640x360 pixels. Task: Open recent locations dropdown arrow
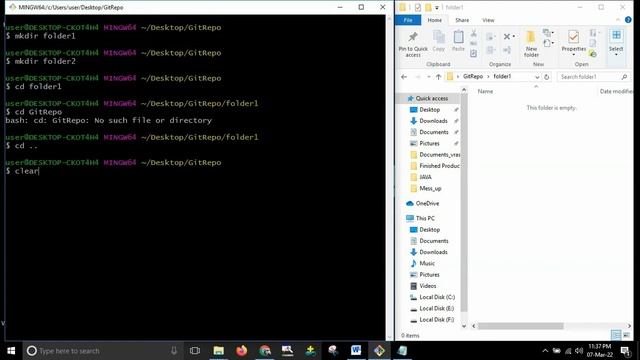point(429,77)
